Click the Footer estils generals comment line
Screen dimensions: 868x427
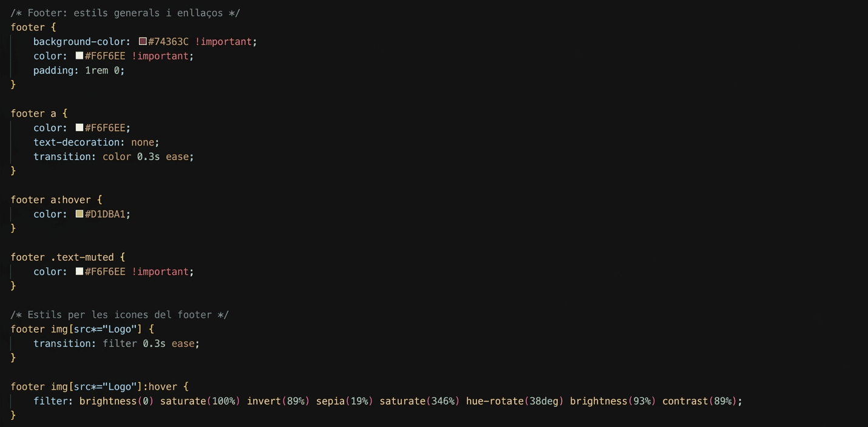(125, 13)
